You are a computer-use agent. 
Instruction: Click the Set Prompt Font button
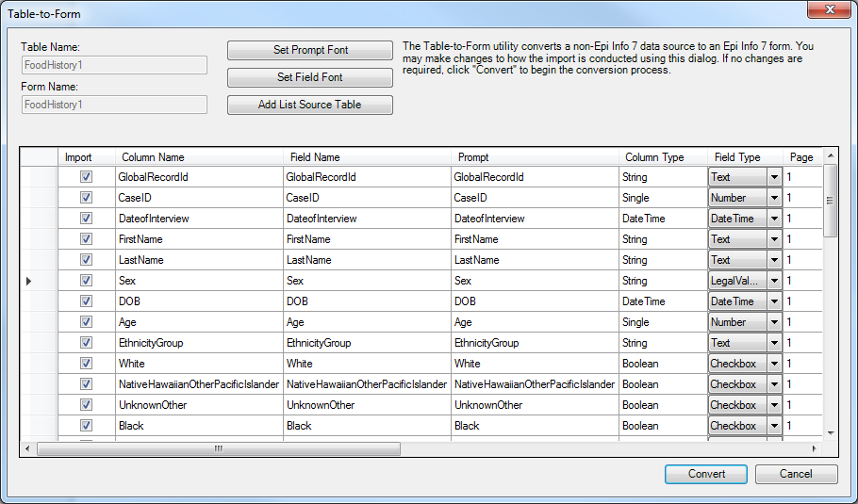[309, 50]
